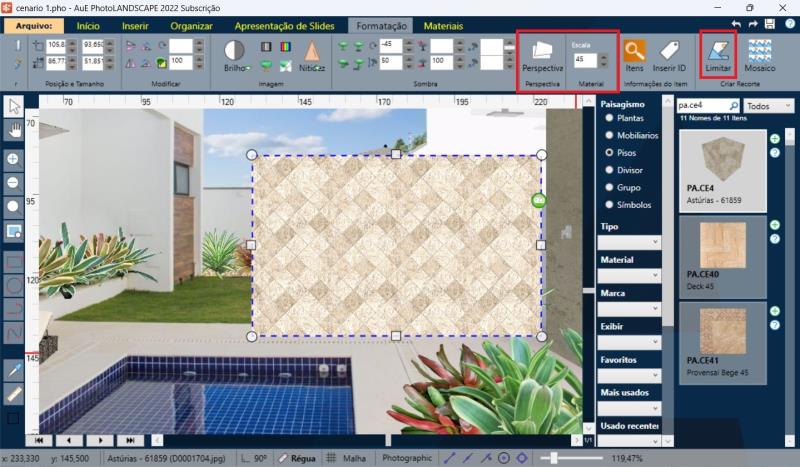The image size is (800, 467).
Task: Click the Régua button in status bar
Action: pyautogui.click(x=299, y=458)
